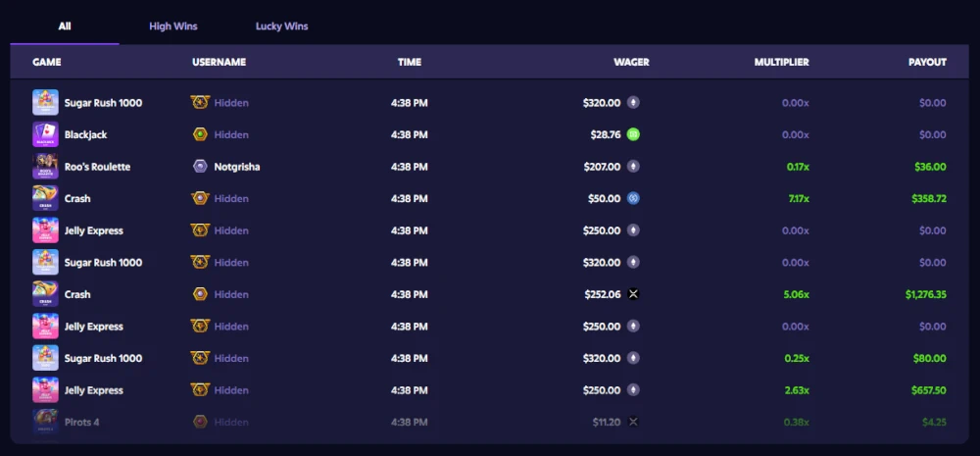Open the Notgrisha username profile
This screenshot has height=456, width=980.
[237, 167]
